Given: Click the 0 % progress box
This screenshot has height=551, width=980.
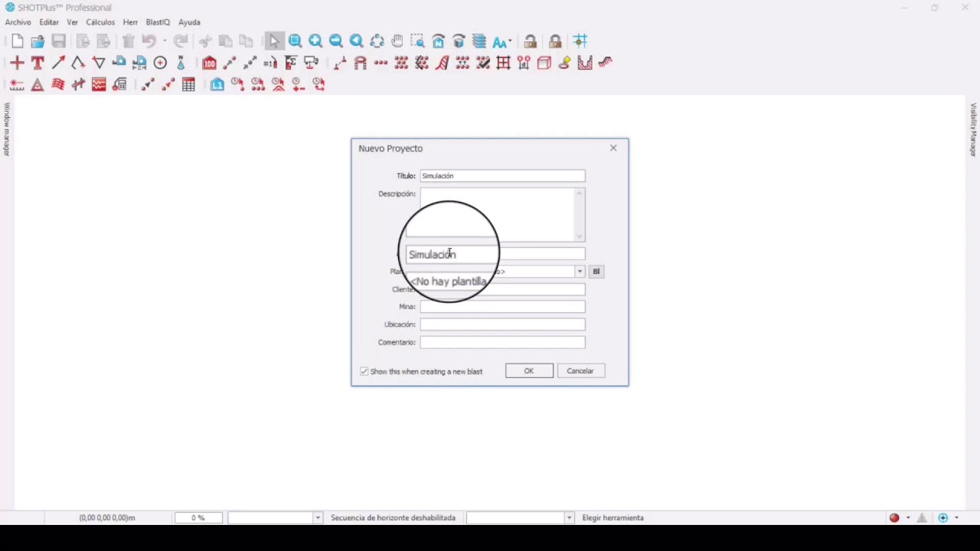Looking at the screenshot, I should click(198, 518).
